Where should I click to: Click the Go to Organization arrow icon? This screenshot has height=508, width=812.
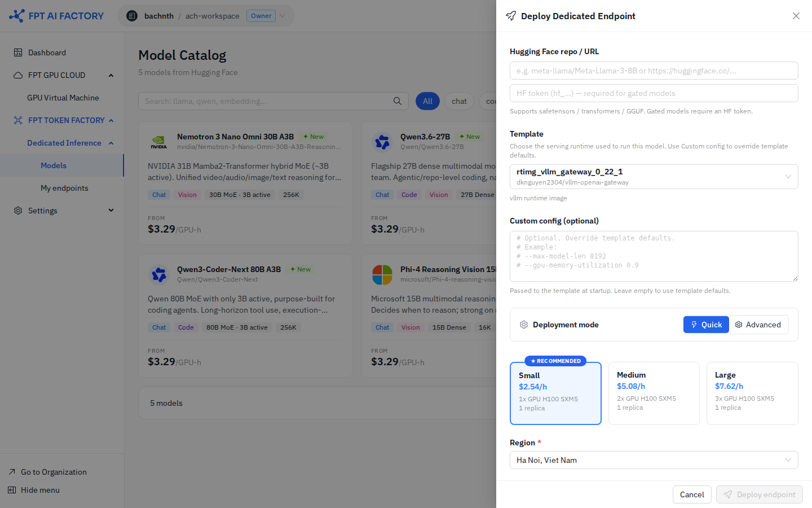[12, 472]
